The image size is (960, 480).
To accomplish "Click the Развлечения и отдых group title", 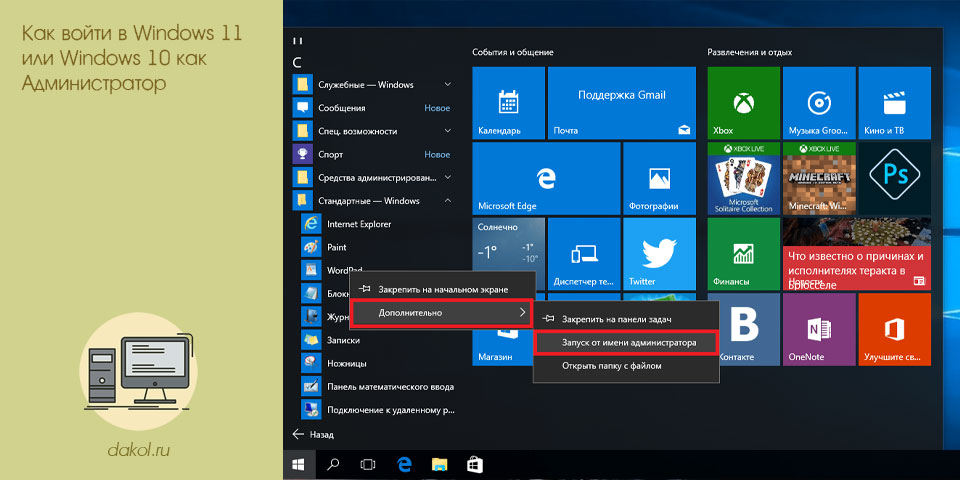I will point(749,53).
